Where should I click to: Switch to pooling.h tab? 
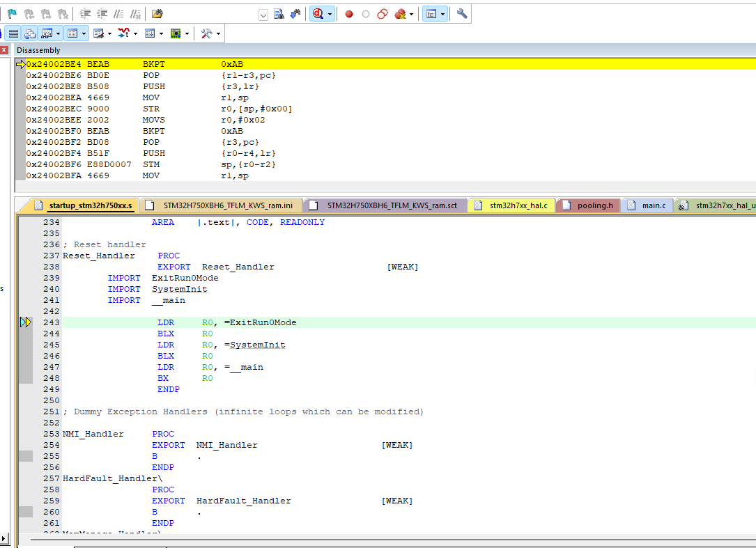pyautogui.click(x=589, y=205)
